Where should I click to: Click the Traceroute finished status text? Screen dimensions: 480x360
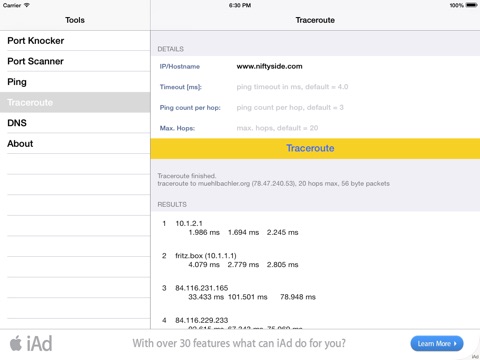(x=187, y=176)
